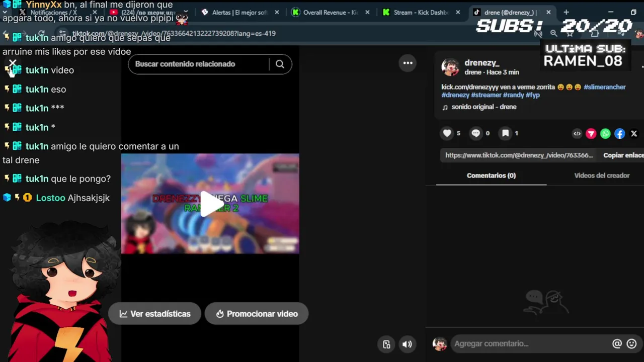This screenshot has height=362, width=644.
Task: Open the #streamer hashtag
Action: 486,95
